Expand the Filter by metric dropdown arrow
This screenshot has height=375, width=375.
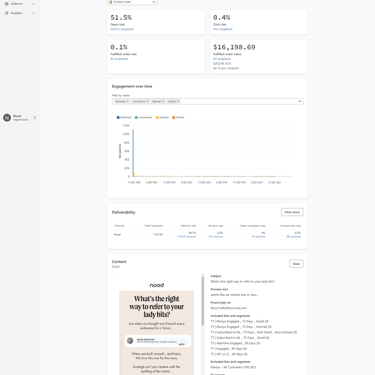coord(299,101)
